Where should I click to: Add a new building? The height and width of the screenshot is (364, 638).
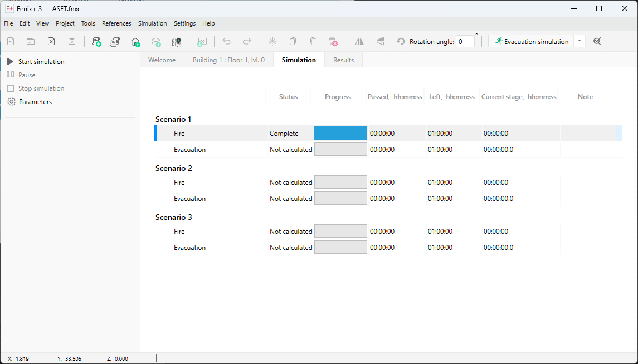[135, 41]
